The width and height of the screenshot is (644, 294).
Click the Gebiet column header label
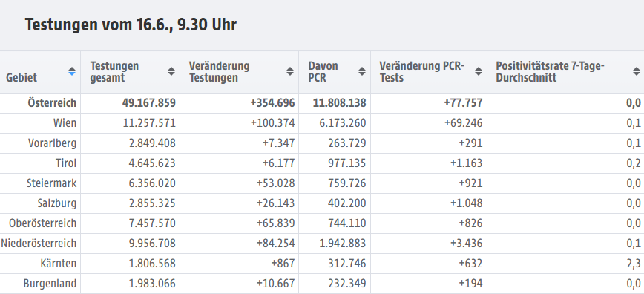[22, 77]
